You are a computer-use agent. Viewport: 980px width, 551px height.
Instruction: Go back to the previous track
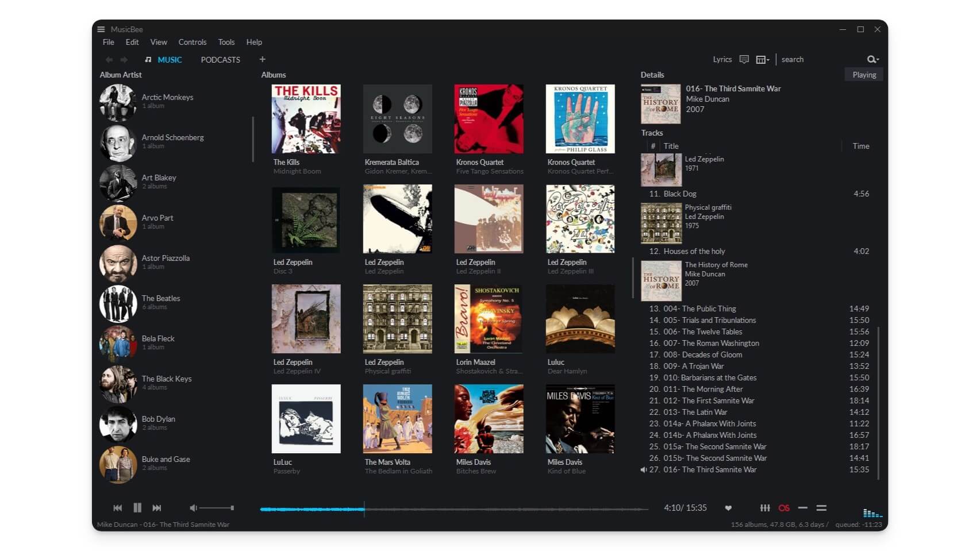pos(117,508)
